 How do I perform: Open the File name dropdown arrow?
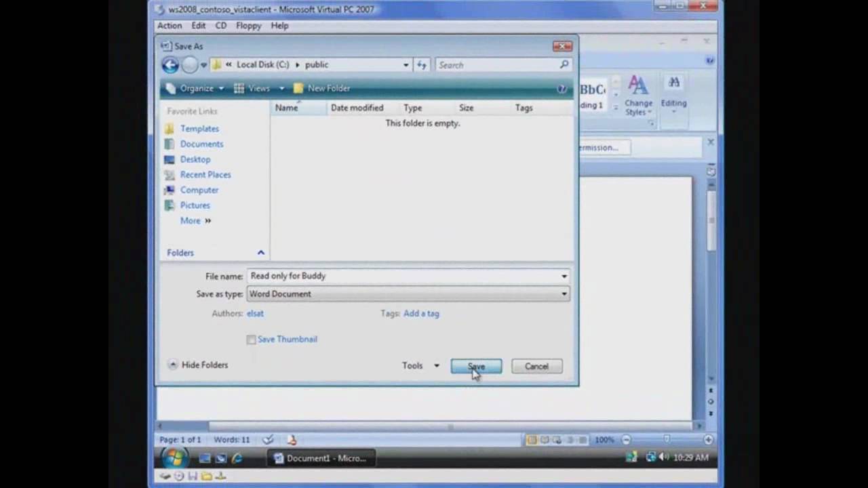[564, 277]
